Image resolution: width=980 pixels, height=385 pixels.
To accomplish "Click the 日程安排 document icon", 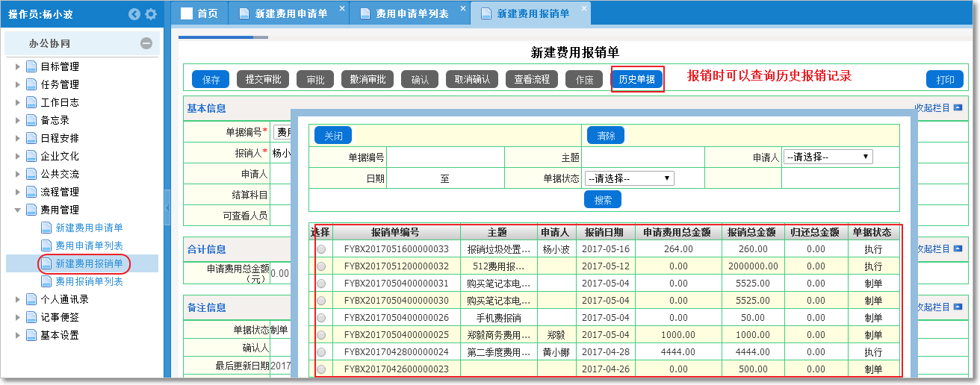I will pyautogui.click(x=31, y=138).
